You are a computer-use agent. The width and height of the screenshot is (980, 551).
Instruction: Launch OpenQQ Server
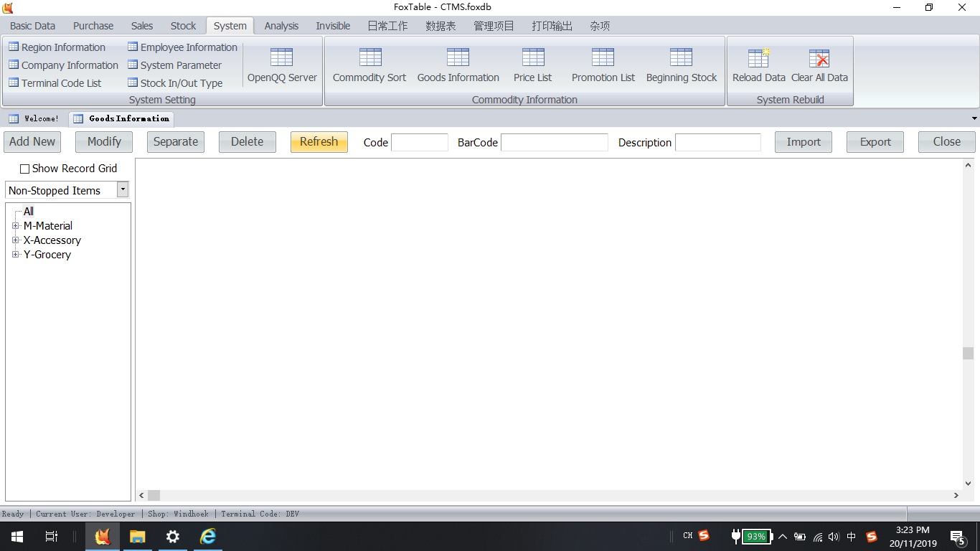tap(282, 65)
